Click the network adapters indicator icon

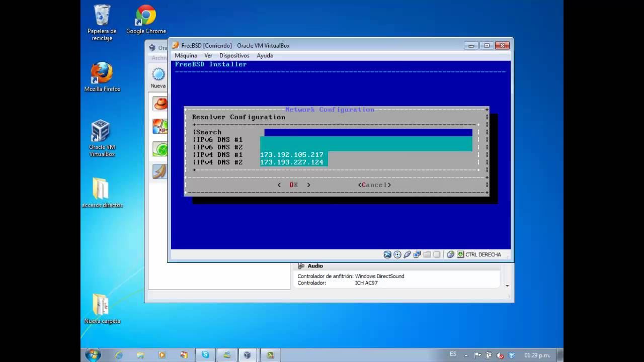417,254
